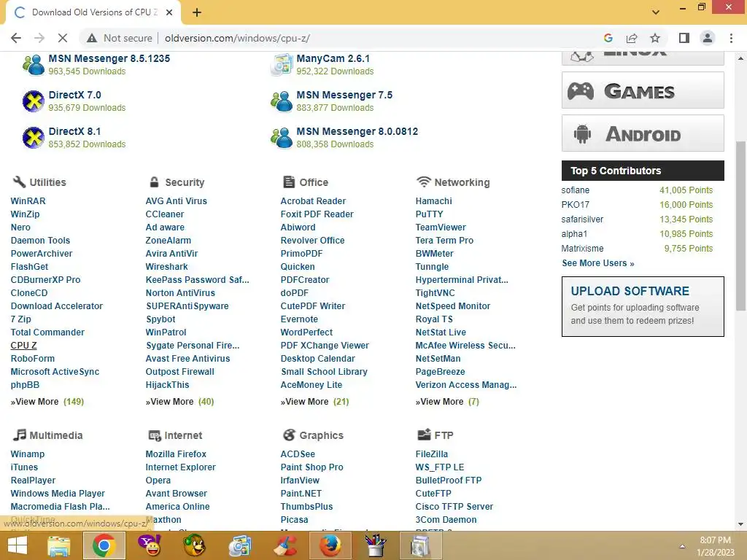This screenshot has height=560, width=747.
Task: Open the Chrome profile icon
Action: coord(708,38)
